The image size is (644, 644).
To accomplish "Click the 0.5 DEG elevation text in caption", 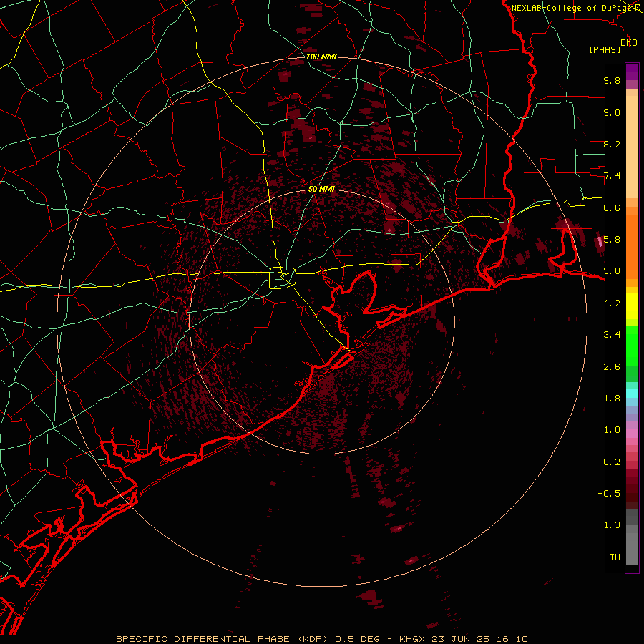I will click(358, 639).
